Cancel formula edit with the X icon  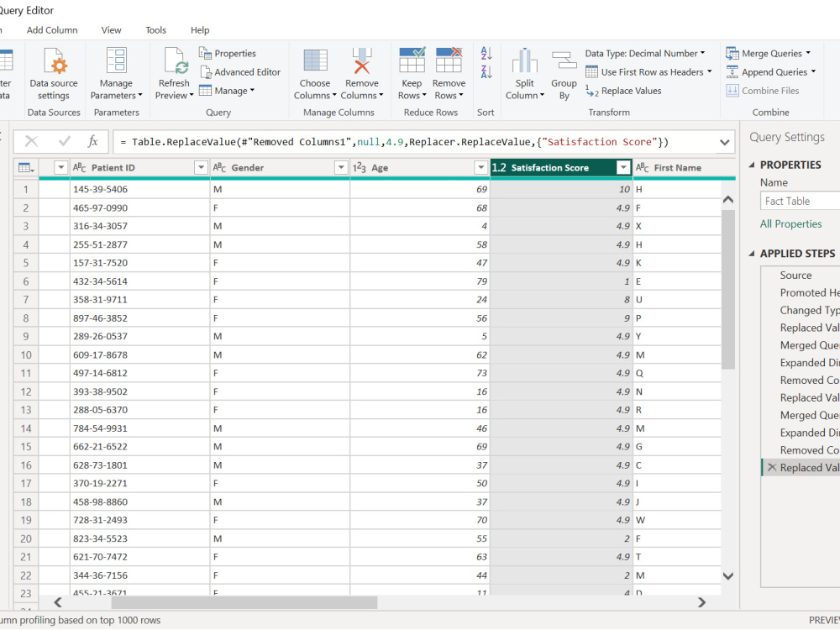point(32,141)
